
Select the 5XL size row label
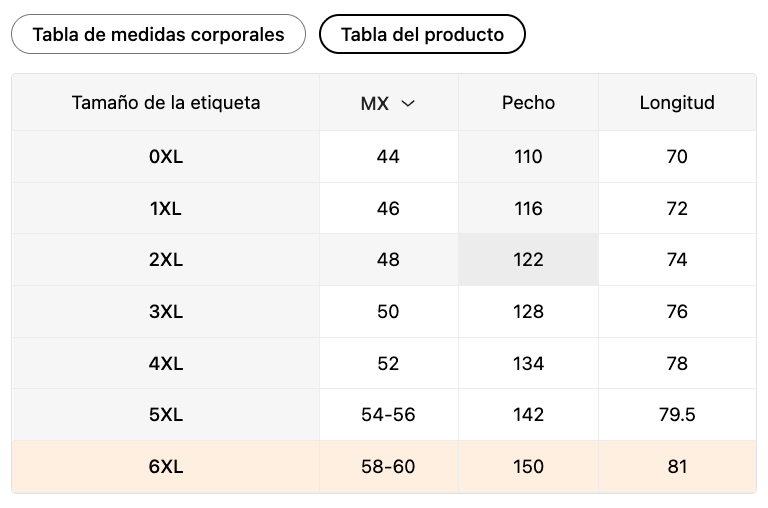tap(166, 415)
